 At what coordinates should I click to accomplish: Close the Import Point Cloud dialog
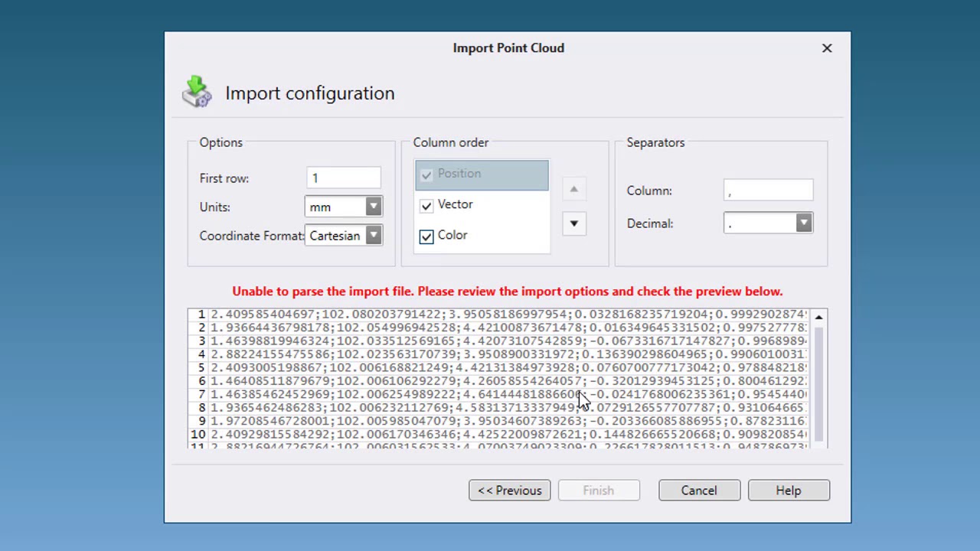pyautogui.click(x=827, y=48)
